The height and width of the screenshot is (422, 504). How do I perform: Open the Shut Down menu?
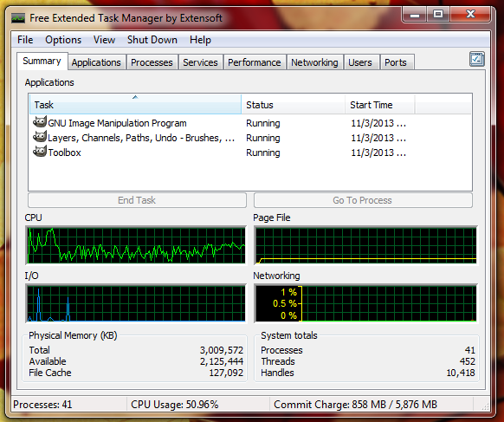click(x=152, y=40)
